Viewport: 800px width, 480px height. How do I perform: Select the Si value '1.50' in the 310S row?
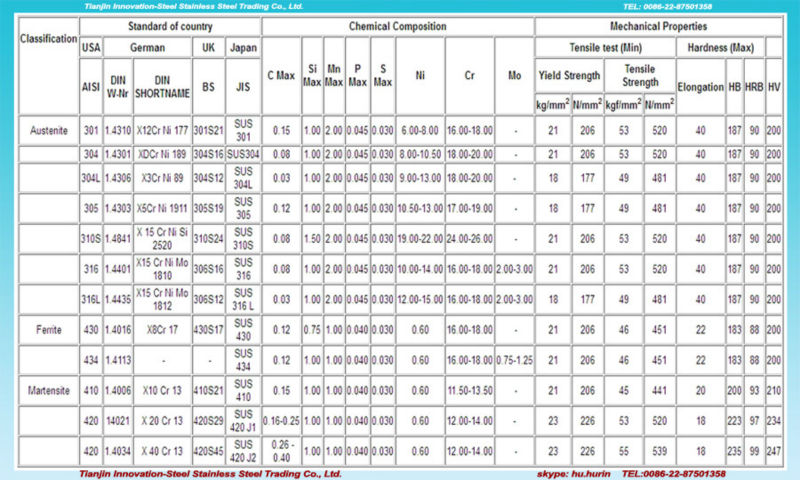312,239
